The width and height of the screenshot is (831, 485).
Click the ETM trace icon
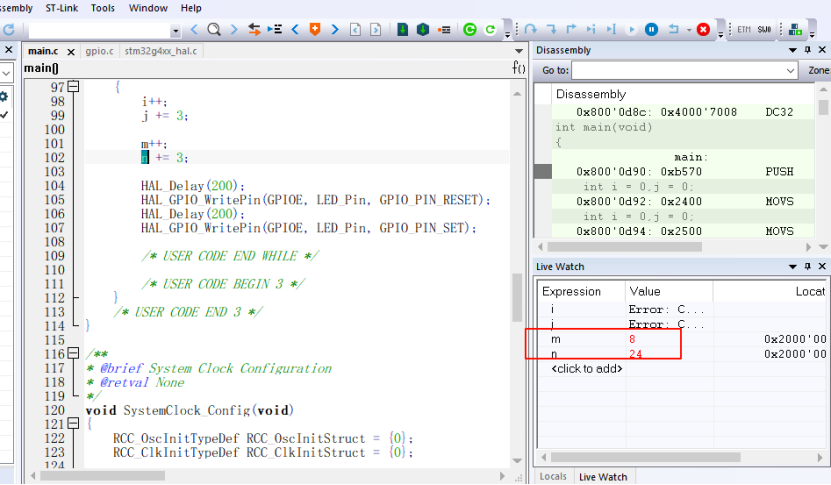click(x=744, y=30)
